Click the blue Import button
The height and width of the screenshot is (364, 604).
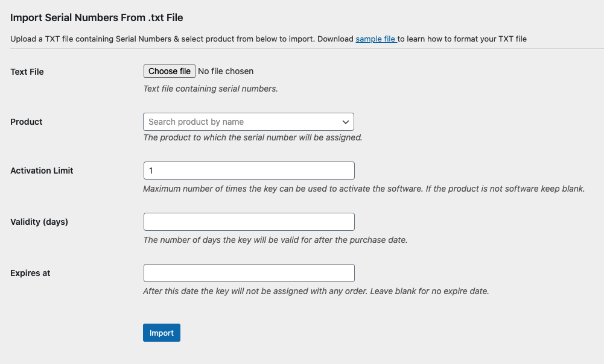tap(161, 333)
